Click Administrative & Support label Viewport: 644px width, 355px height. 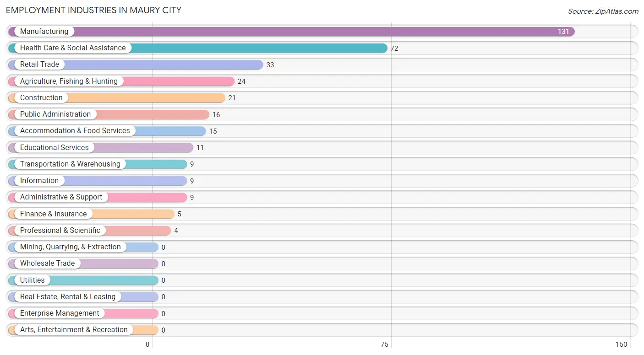point(61,197)
